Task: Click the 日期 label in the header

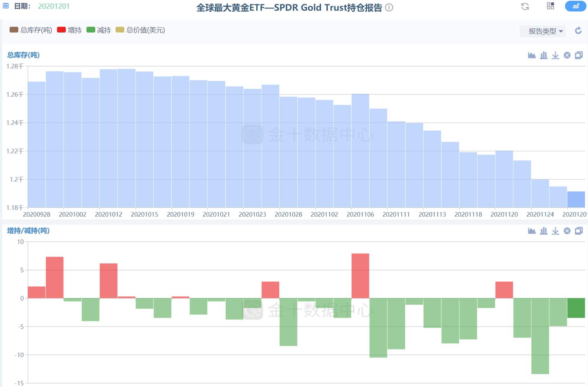Action: (23, 6)
